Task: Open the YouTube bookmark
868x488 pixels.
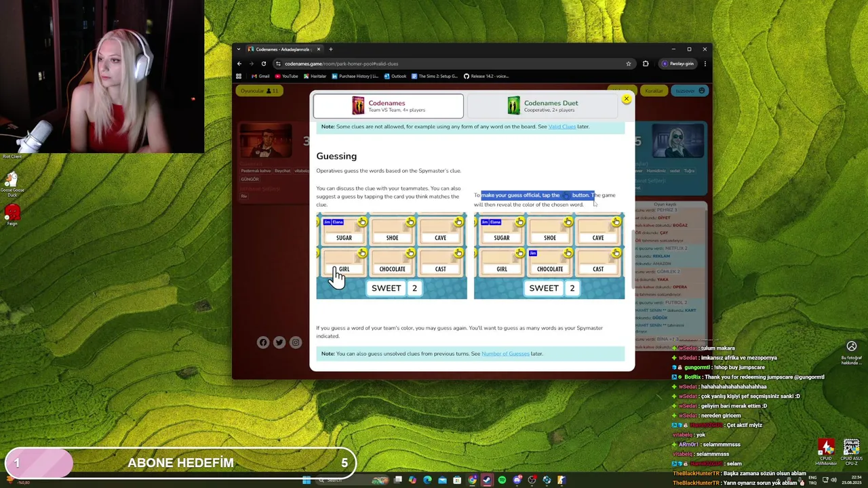Action: (x=286, y=76)
